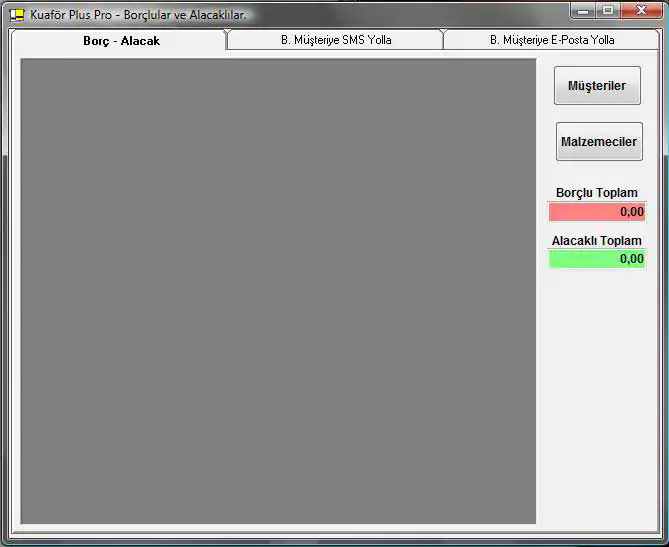The image size is (669, 547).
Task: Click the empty panel below Alacaklı Toplam
Action: [597, 400]
